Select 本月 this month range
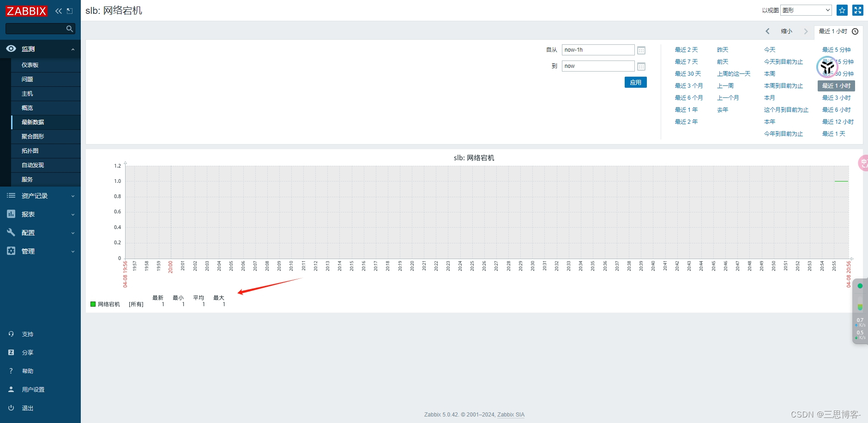This screenshot has width=868, height=423. click(770, 97)
